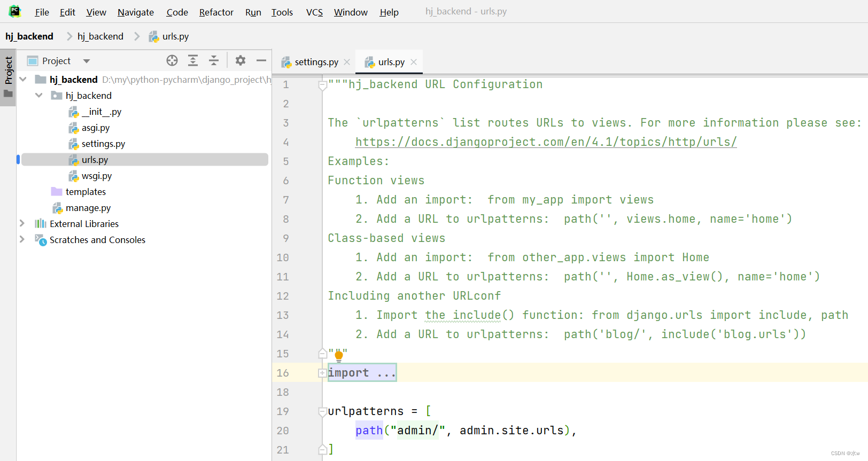
Task: Click the folder icon below Project side tab
Action: [x=8, y=94]
